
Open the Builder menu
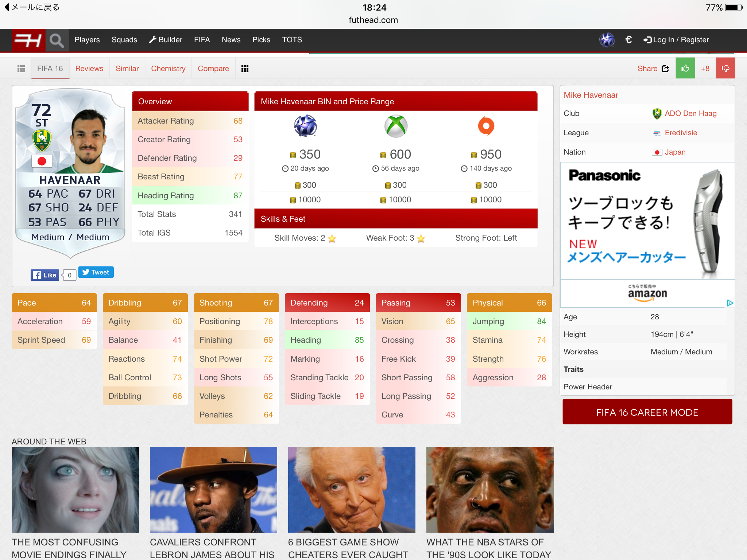166,40
